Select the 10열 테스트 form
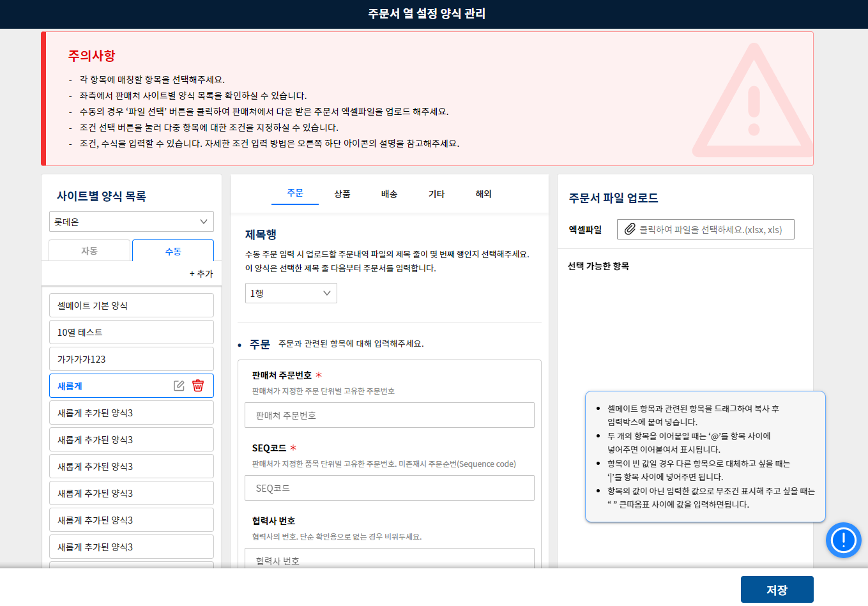The width and height of the screenshot is (868, 606). click(x=132, y=332)
